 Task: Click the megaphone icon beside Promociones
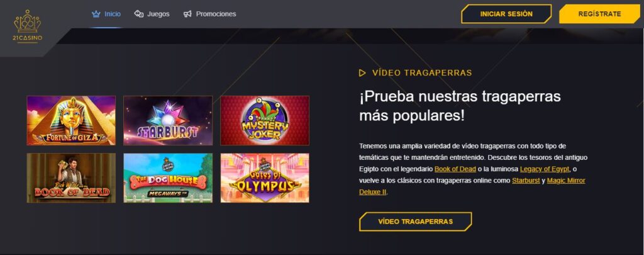(187, 14)
